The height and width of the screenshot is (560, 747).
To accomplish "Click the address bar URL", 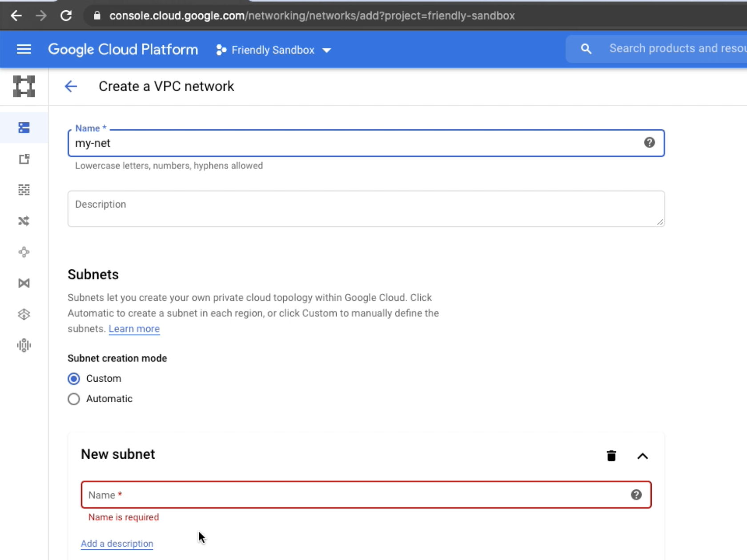I will point(312,16).
